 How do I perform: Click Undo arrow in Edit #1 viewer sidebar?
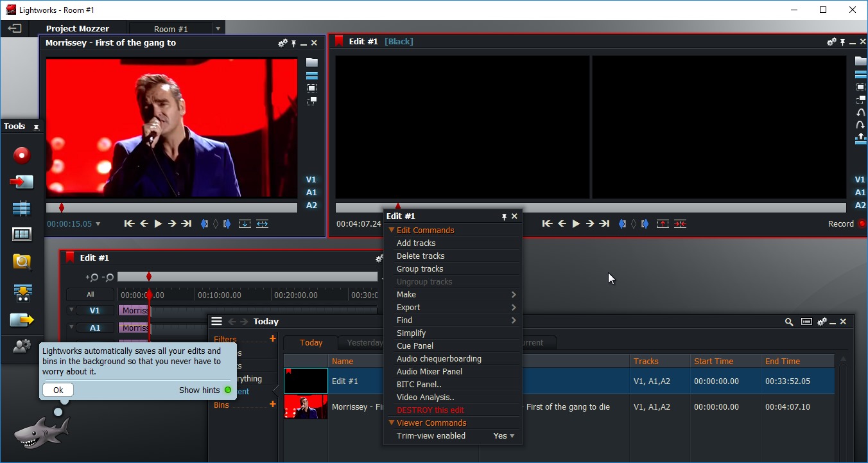click(861, 112)
